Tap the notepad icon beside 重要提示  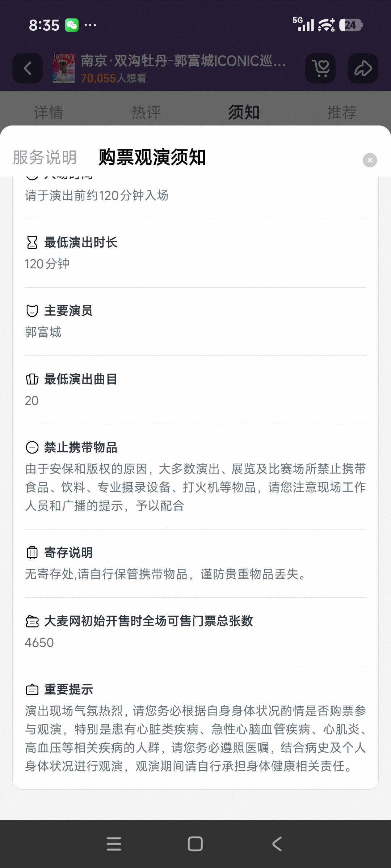pos(32,690)
